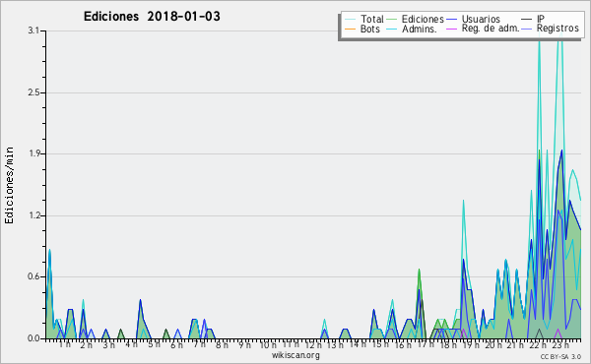Click the '1 h' x-axis label

(65, 344)
